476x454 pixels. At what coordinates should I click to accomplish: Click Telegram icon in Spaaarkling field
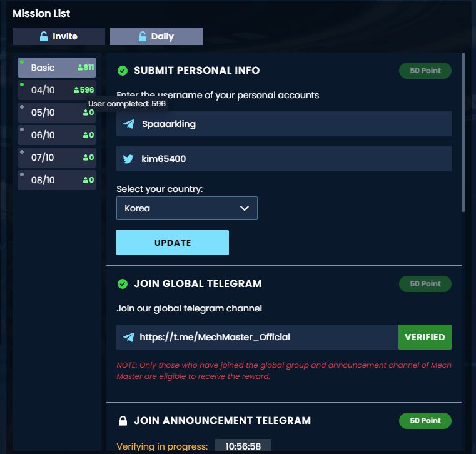click(x=129, y=124)
